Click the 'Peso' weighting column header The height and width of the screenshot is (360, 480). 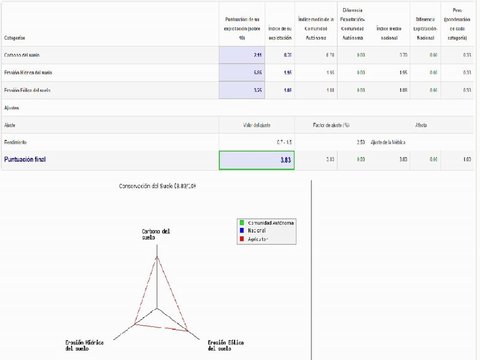457,24
